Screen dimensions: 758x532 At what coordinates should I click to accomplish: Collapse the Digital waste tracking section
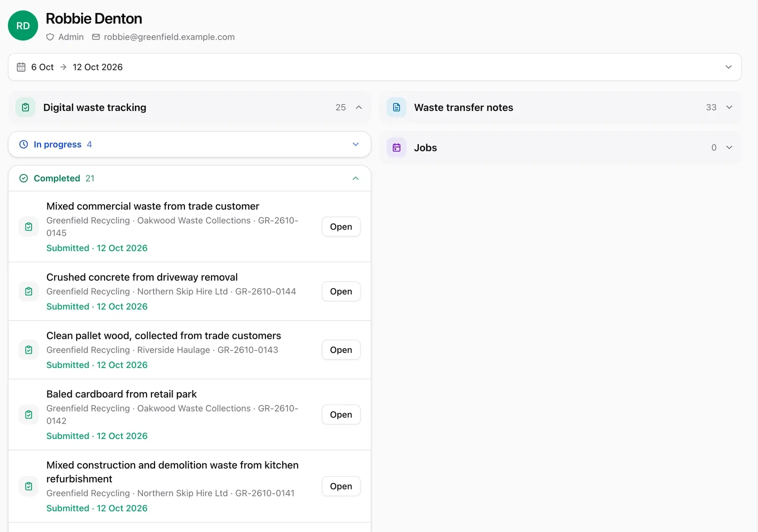pyautogui.click(x=358, y=107)
